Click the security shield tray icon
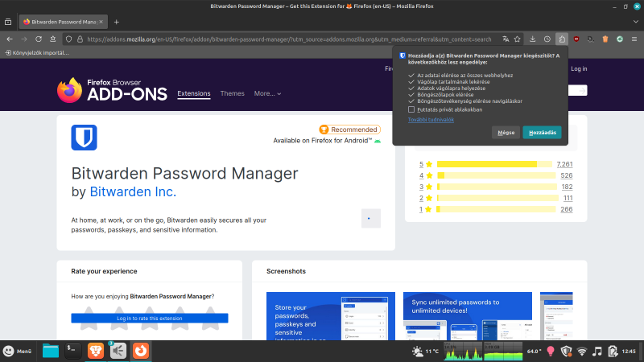 click(567, 352)
